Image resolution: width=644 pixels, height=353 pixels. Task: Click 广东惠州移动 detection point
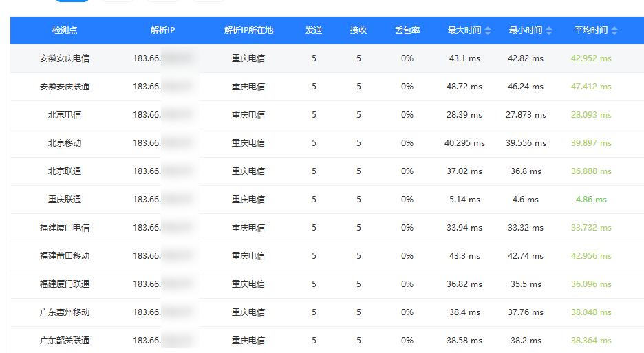pyautogui.click(x=65, y=312)
